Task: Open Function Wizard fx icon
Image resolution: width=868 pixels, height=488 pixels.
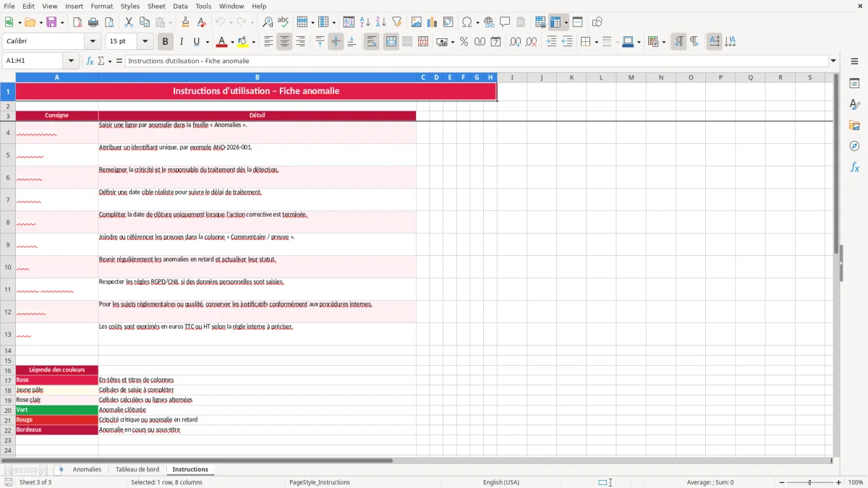Action: tap(90, 61)
